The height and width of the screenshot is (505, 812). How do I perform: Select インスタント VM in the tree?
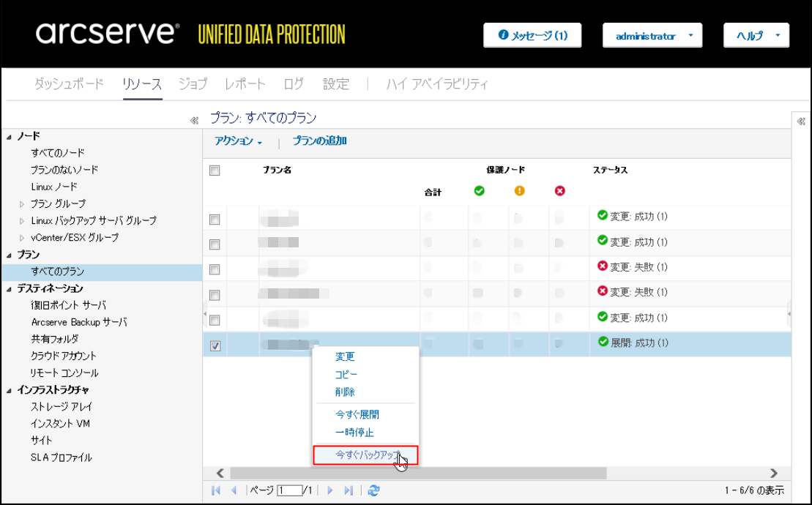pos(60,423)
